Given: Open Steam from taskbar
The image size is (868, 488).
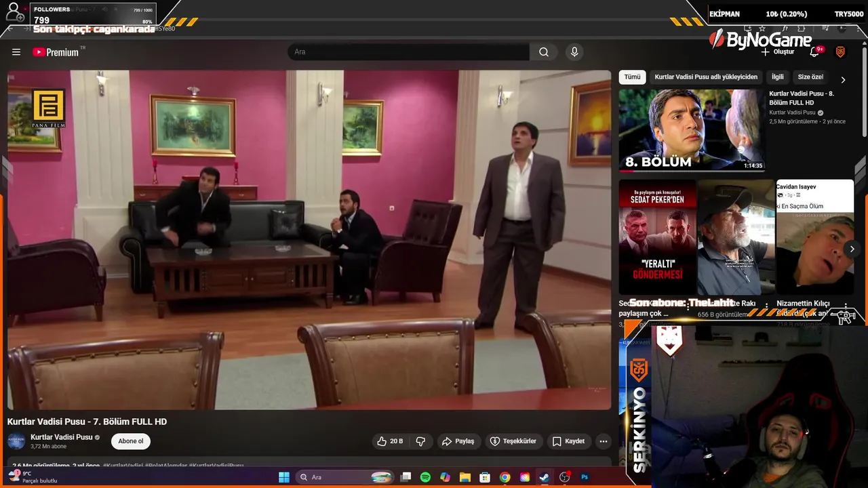Looking at the screenshot, I should (544, 477).
